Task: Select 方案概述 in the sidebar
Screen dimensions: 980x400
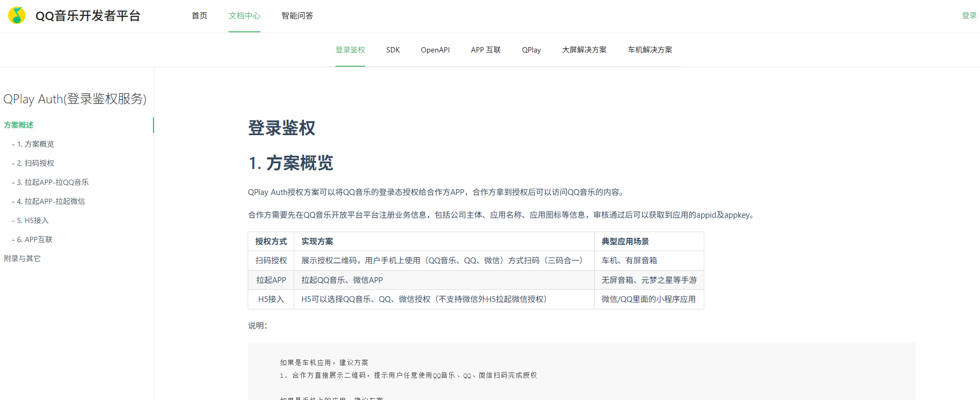Action: [19, 125]
